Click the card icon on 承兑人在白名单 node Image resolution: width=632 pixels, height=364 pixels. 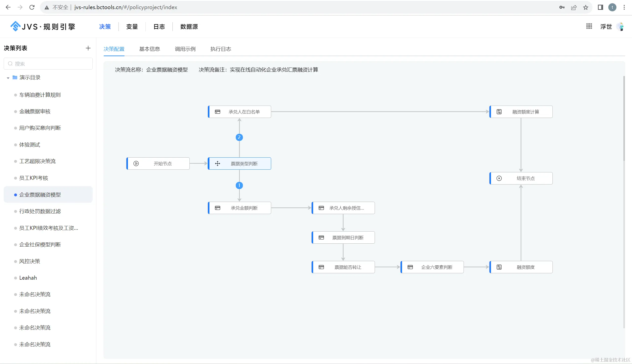click(x=218, y=112)
